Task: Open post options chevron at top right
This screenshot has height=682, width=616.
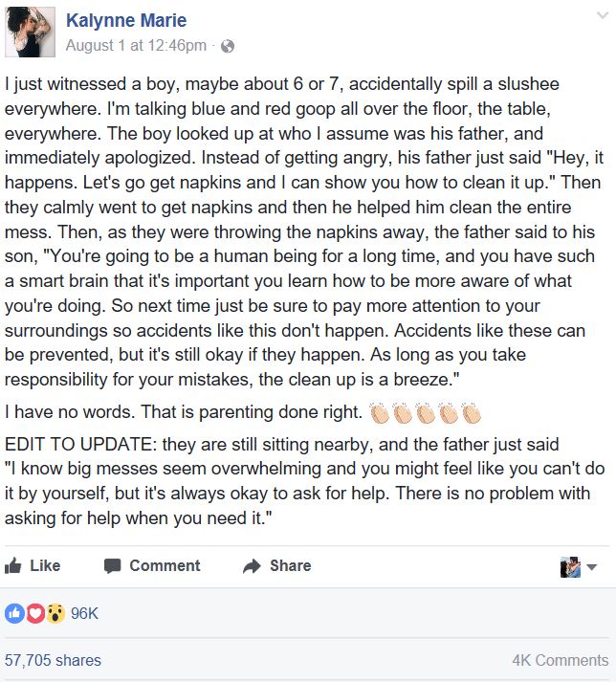Action: [x=603, y=15]
